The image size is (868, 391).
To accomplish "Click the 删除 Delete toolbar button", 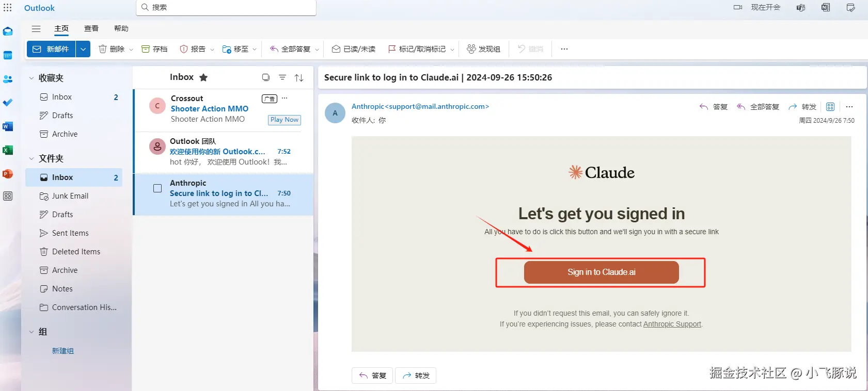I will (x=112, y=49).
